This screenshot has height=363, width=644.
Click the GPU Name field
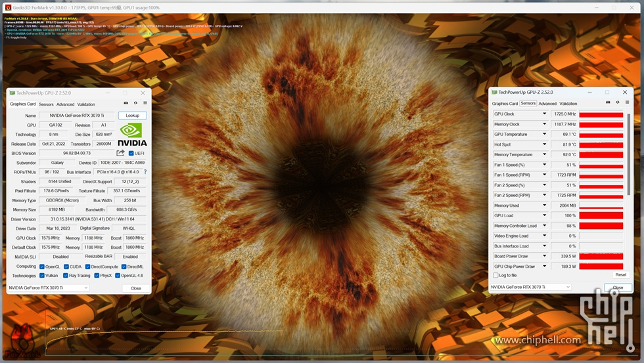pyautogui.click(x=77, y=116)
